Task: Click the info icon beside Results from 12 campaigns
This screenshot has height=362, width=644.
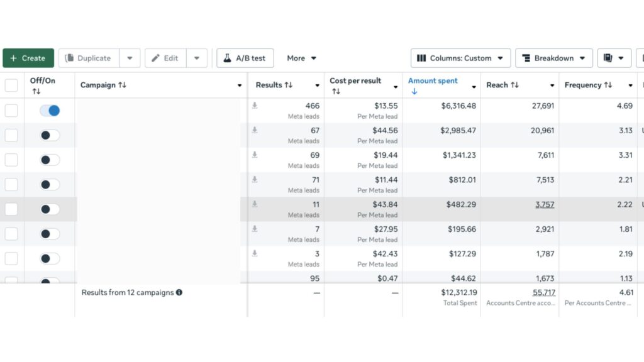Action: click(x=179, y=293)
